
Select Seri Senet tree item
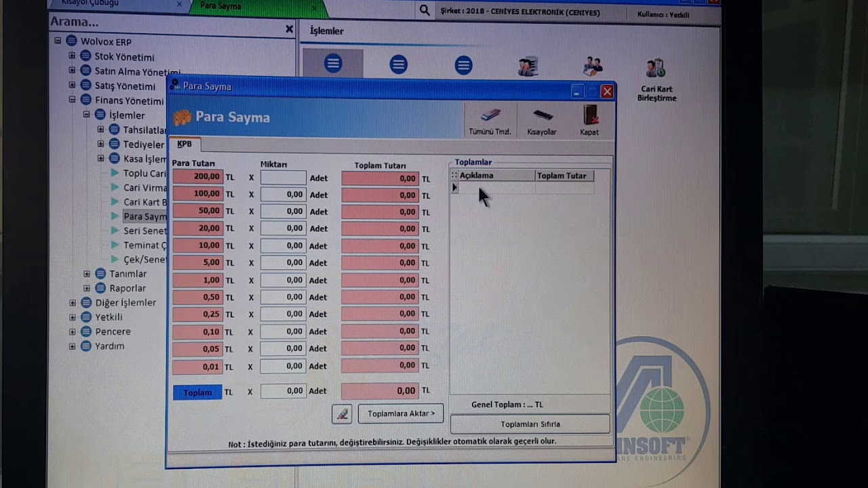click(x=144, y=230)
